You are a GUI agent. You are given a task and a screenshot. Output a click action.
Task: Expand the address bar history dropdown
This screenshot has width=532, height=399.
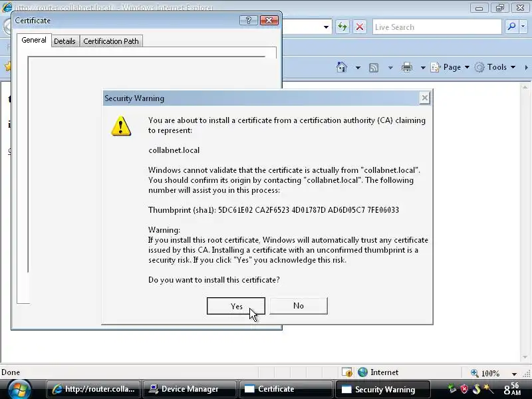click(326, 27)
